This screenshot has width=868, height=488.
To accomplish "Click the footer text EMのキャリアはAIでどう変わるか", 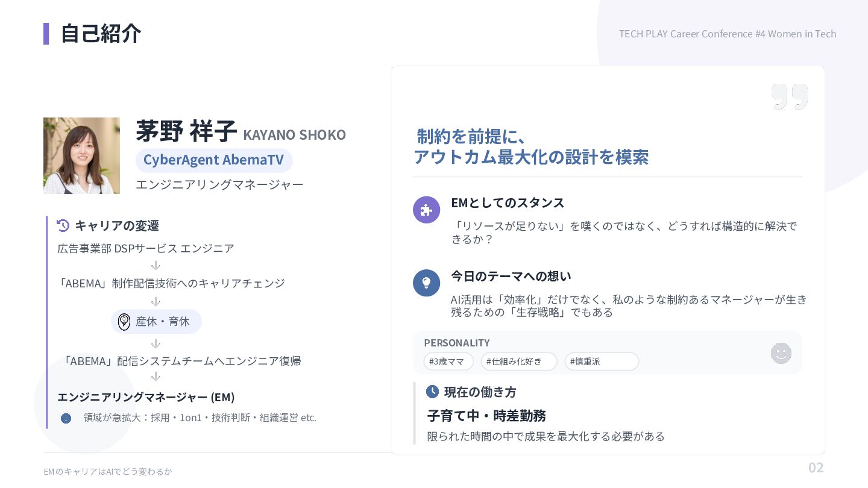I will (x=107, y=472).
